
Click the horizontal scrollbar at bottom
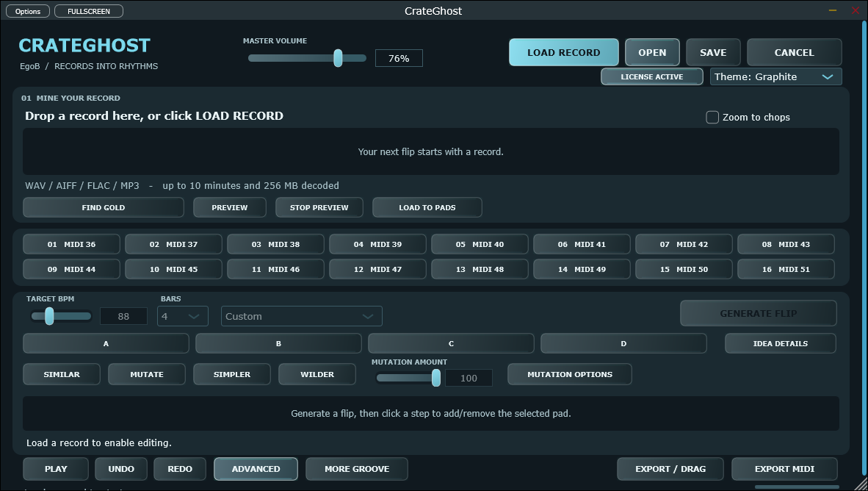pos(798,487)
